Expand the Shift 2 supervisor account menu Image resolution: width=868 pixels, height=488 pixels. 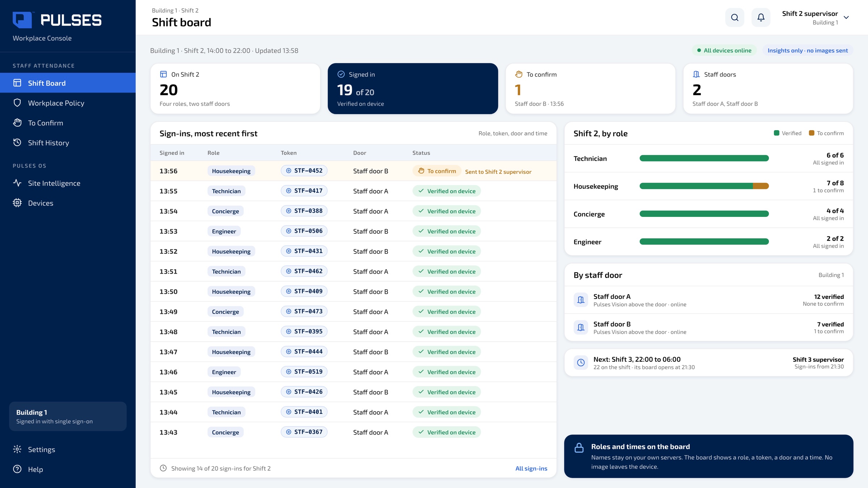tap(815, 17)
